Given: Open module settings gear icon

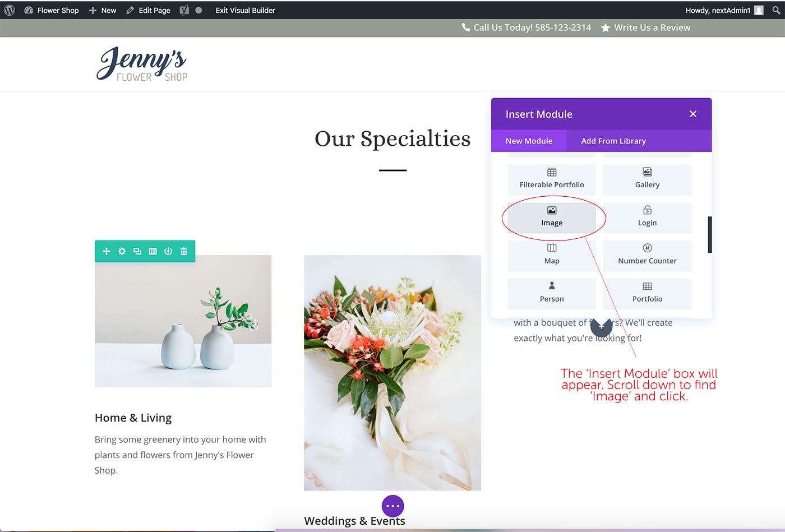Looking at the screenshot, I should [122, 251].
